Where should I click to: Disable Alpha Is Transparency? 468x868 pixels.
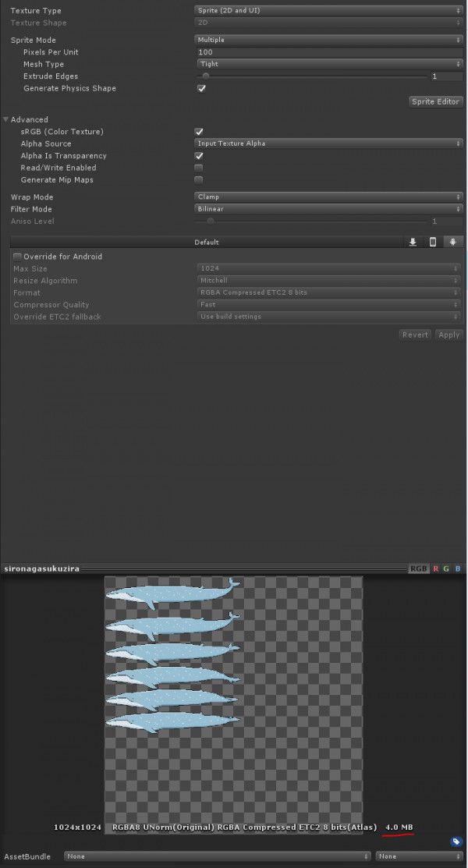pyautogui.click(x=199, y=156)
